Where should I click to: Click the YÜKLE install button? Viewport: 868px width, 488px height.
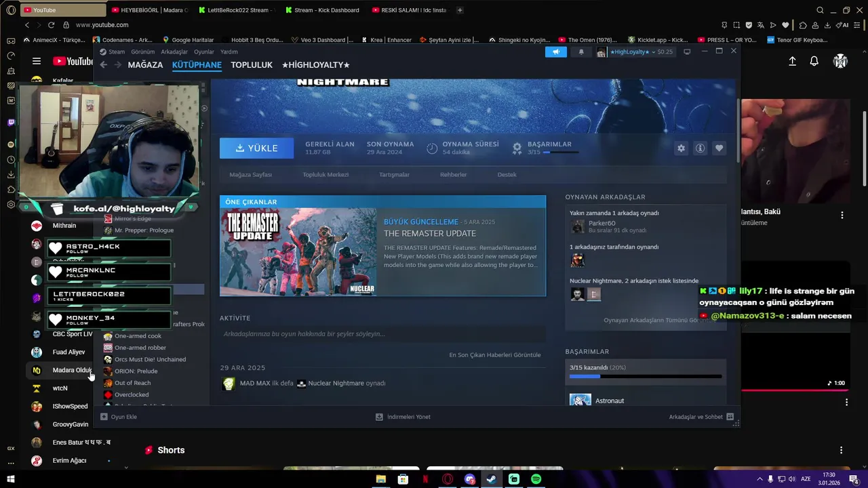pos(256,148)
